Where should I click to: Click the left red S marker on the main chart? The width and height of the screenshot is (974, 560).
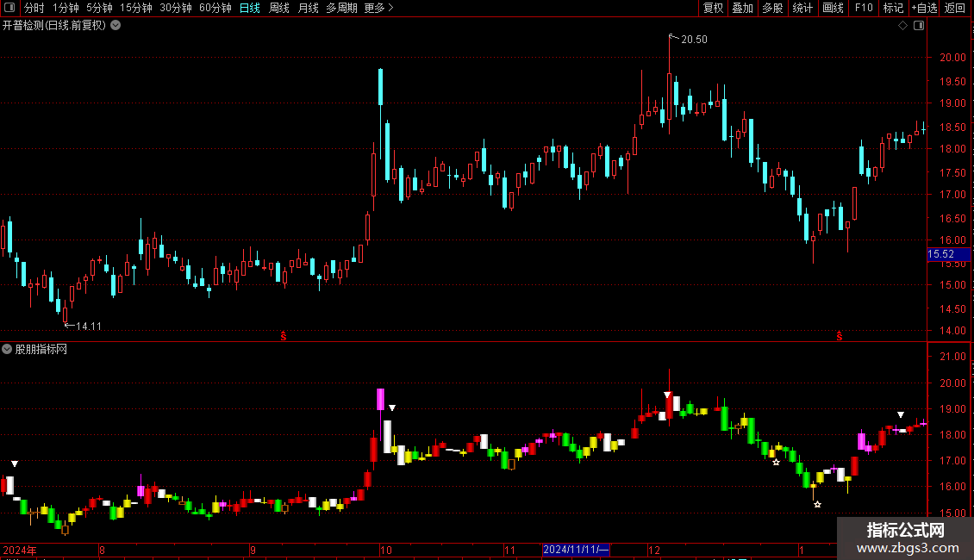[284, 336]
